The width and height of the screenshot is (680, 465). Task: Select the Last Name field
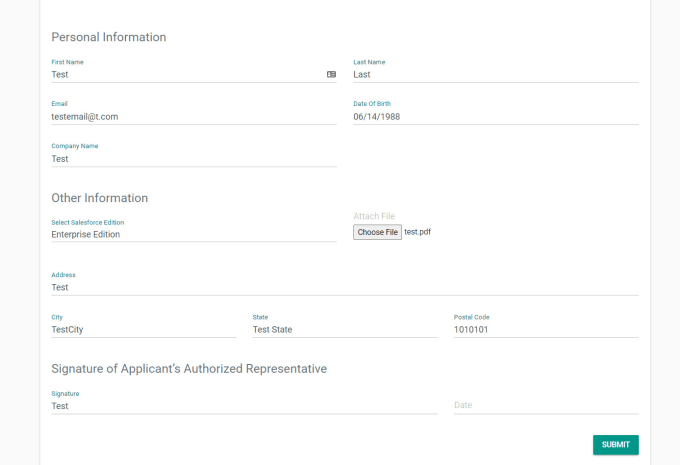(496, 75)
